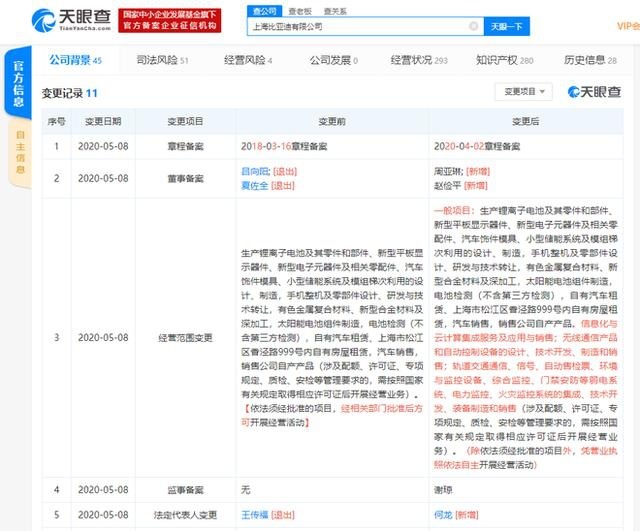Expand the 变更项目 filter dropdown

click(524, 92)
